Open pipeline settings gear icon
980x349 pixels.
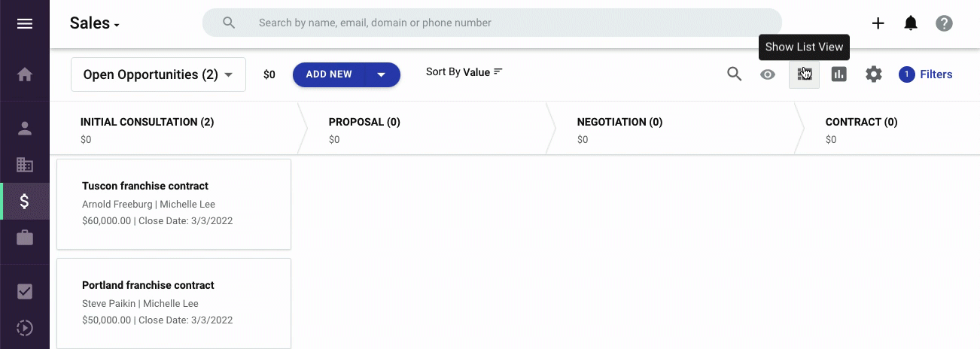point(873,74)
